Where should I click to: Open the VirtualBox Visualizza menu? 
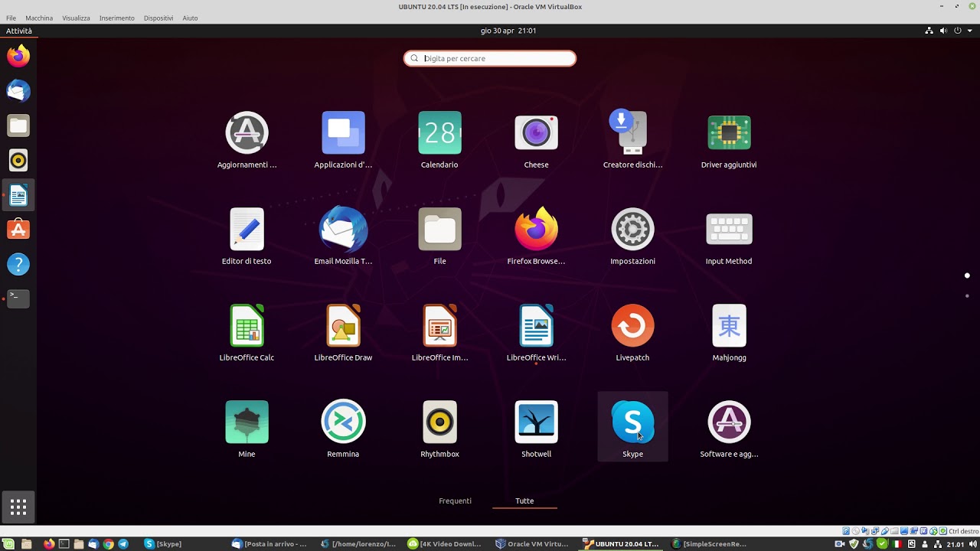click(x=76, y=18)
